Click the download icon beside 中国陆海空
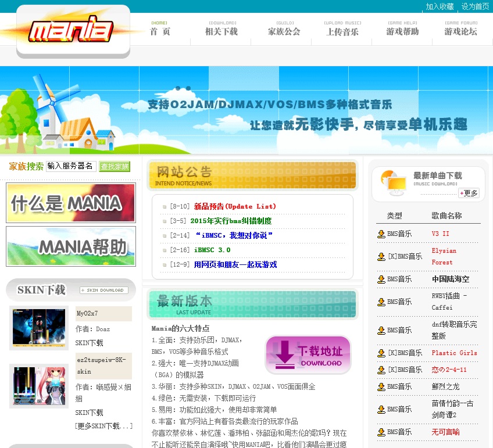Viewport: 493px width, 448px height. (381, 279)
